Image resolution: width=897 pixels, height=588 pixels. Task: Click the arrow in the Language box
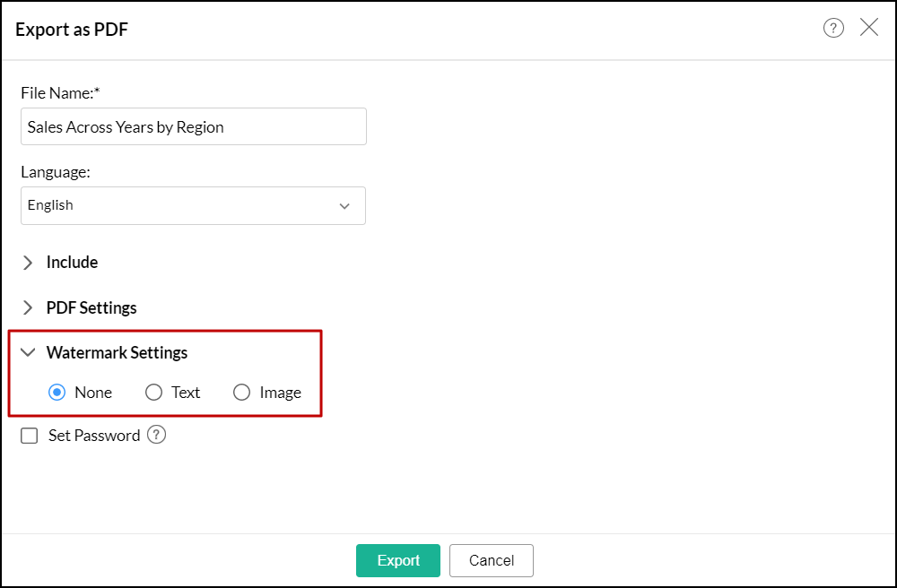pyautogui.click(x=344, y=206)
